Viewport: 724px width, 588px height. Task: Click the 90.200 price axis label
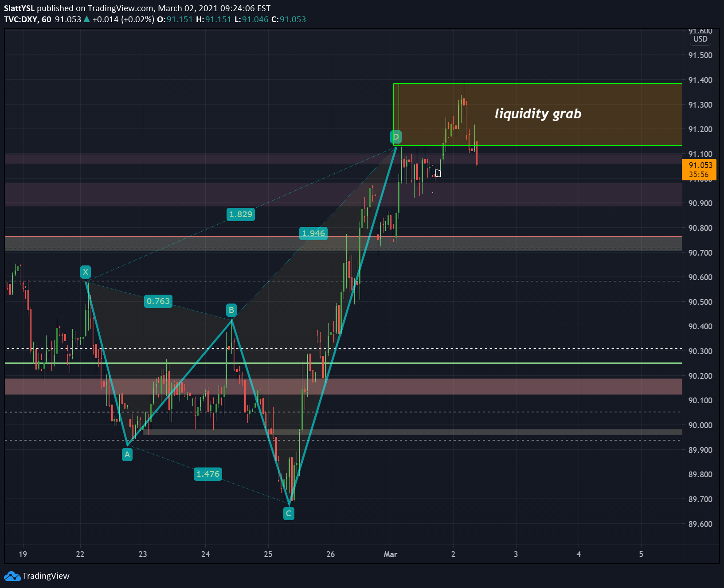tap(700, 376)
